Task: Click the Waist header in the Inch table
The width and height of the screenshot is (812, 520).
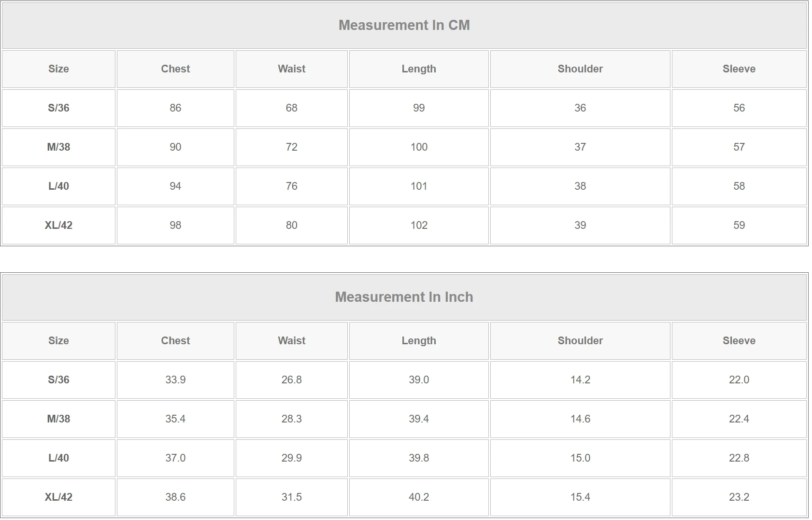Action: 291,341
